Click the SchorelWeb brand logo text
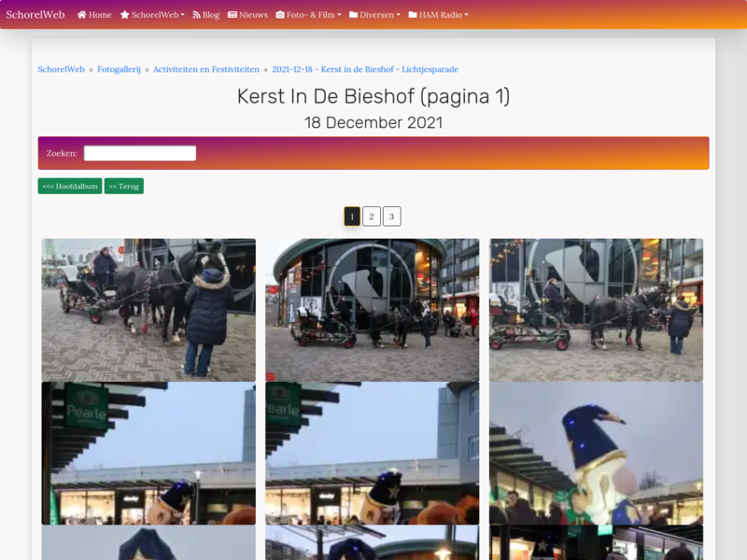Viewport: 747px width, 560px height. [35, 15]
